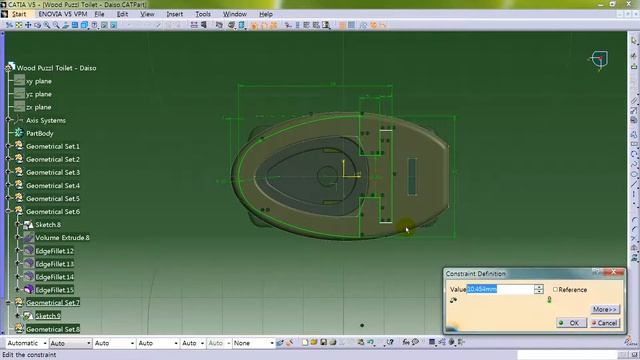Click the PartBody gear icon in tree

(x=18, y=133)
